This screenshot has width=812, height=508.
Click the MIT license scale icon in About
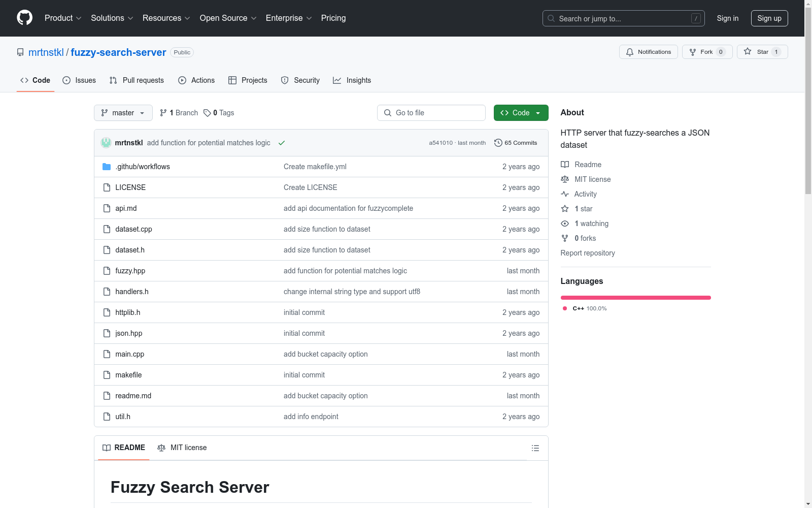(x=565, y=179)
